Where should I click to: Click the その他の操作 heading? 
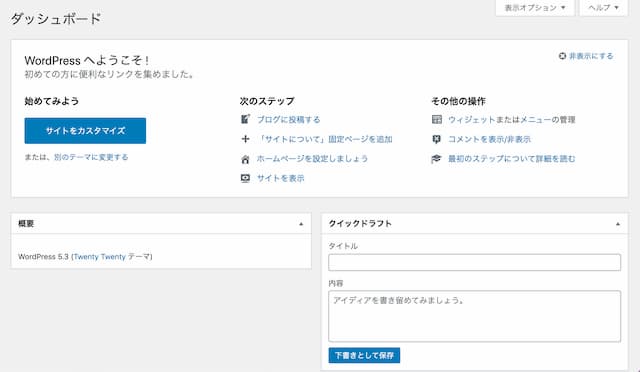(458, 101)
